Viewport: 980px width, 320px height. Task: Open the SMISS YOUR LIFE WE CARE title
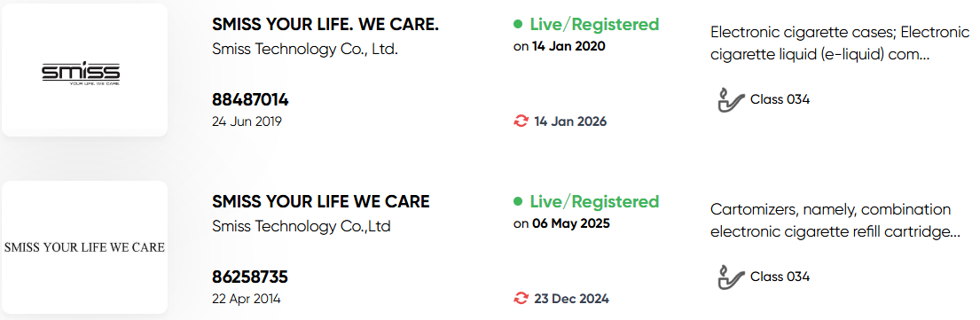[321, 202]
